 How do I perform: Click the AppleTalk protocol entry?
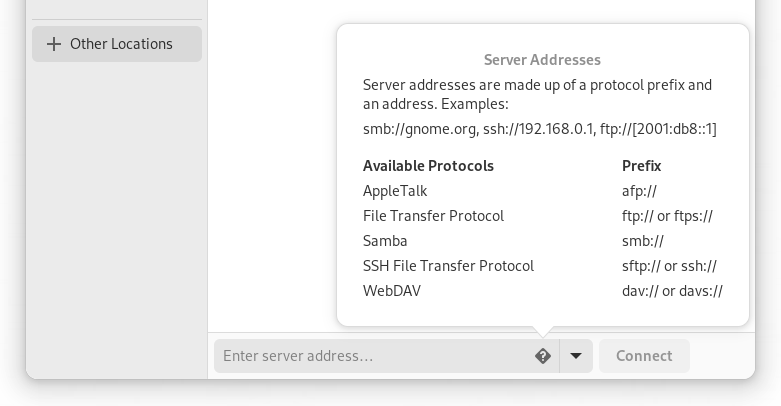point(395,191)
